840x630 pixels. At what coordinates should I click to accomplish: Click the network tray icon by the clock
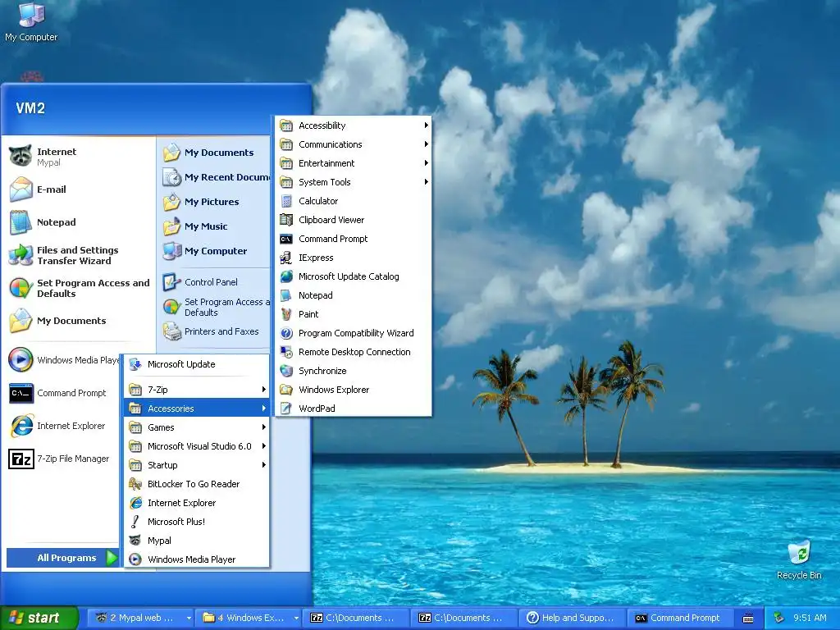[779, 619]
